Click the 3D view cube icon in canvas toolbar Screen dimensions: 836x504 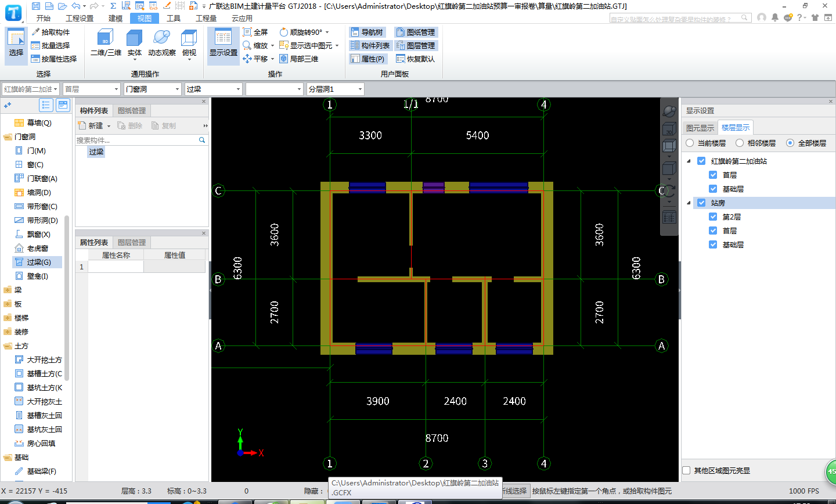pyautogui.click(x=669, y=129)
